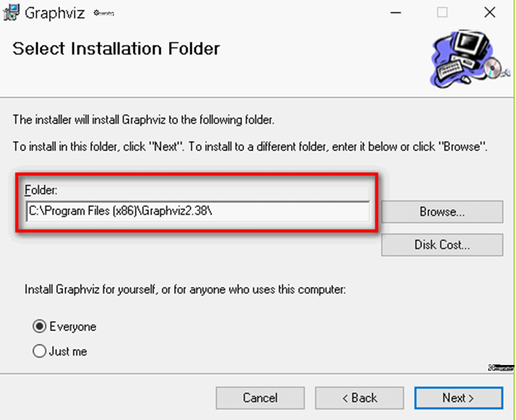Click the watermark logo above the Next button
This screenshot has width=516, height=420.
point(501,368)
